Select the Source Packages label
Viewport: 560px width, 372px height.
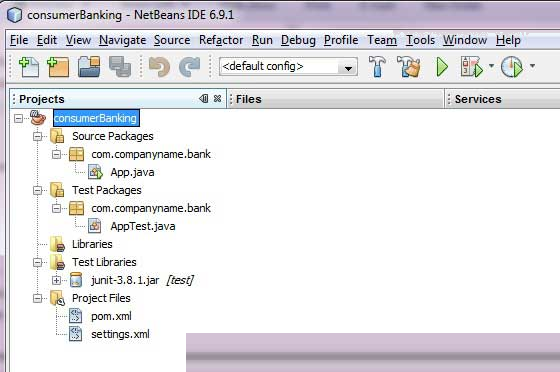tap(112, 136)
